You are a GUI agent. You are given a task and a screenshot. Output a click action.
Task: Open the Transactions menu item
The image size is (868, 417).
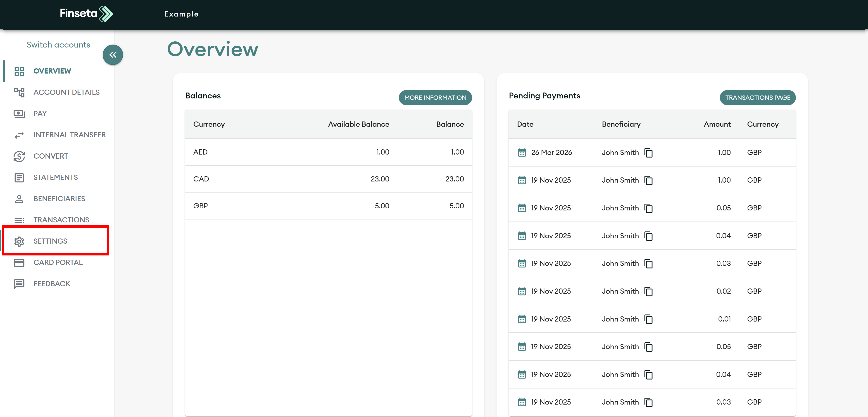pos(61,220)
